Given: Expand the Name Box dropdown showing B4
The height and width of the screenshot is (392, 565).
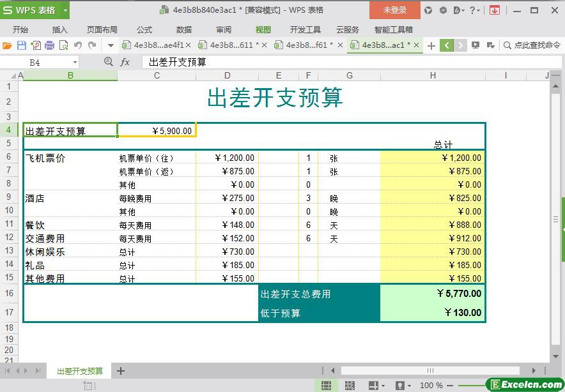Looking at the screenshot, I should click(x=75, y=62).
